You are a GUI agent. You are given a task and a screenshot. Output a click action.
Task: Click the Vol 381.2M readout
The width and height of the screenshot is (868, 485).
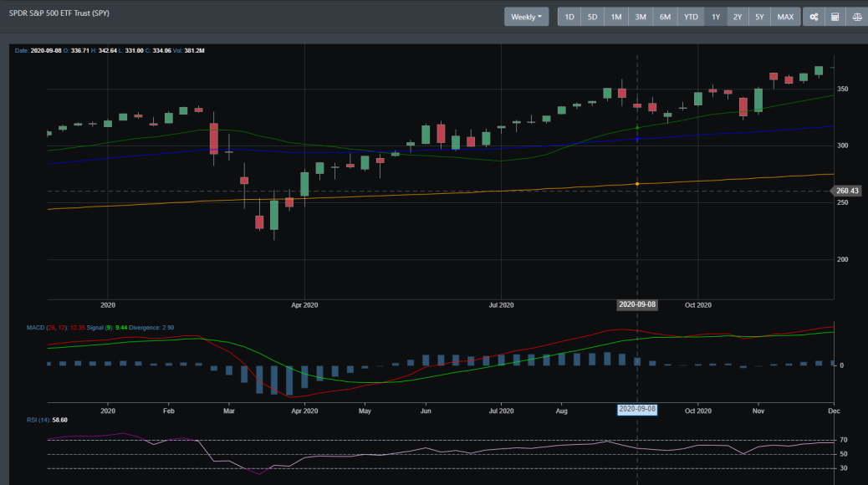(189, 50)
